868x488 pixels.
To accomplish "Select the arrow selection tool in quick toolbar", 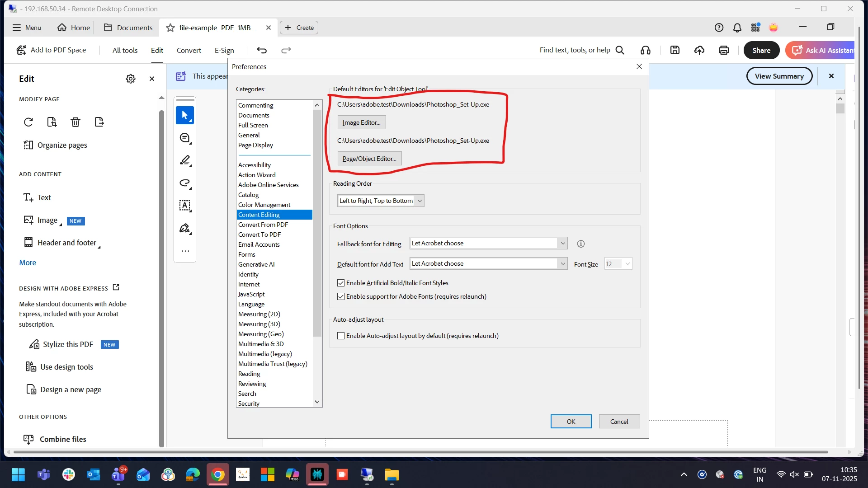I will tap(184, 115).
